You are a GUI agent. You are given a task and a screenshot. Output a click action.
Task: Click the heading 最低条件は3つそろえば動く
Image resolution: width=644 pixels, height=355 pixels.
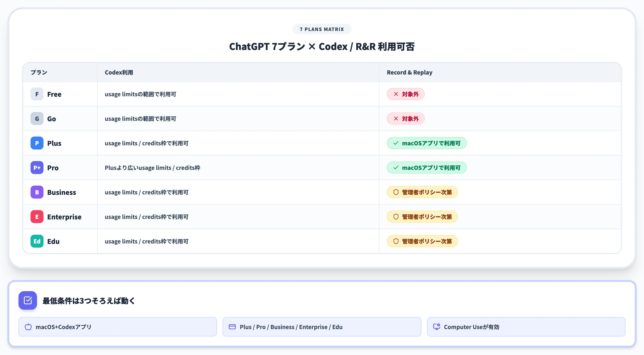click(89, 301)
